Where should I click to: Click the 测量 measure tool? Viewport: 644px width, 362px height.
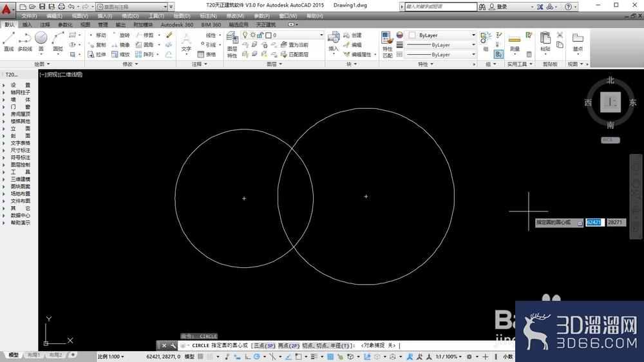515,44
